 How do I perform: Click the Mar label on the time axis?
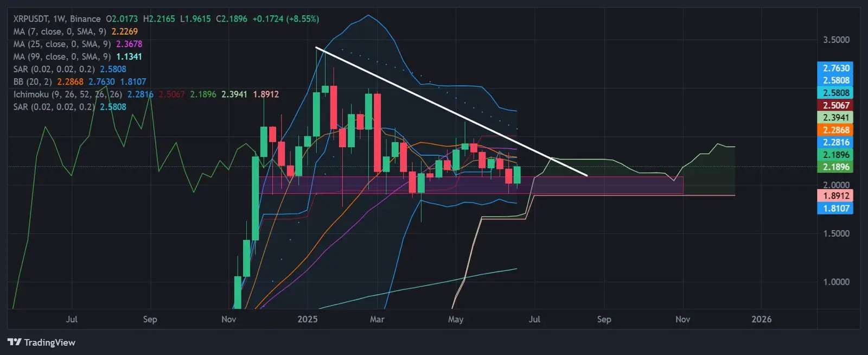pyautogui.click(x=377, y=319)
